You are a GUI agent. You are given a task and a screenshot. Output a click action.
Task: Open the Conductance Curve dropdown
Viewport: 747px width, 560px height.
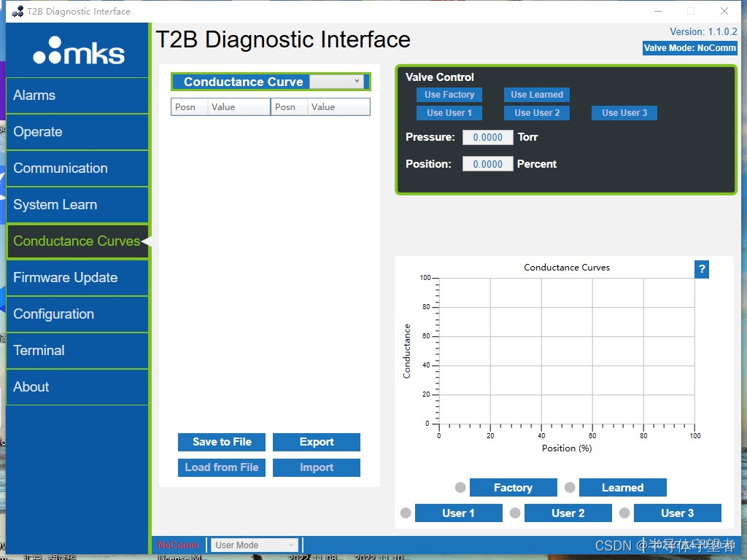(x=336, y=82)
